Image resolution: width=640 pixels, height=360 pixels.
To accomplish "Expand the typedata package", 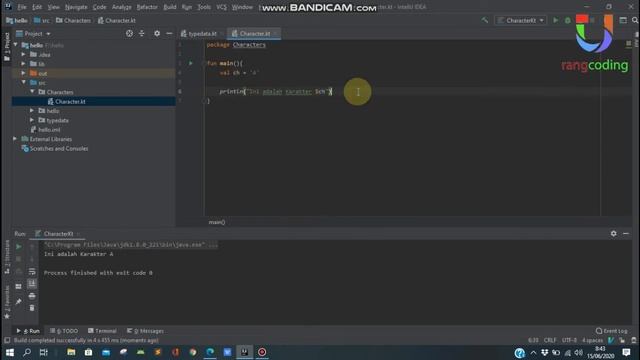I will 32,120.
